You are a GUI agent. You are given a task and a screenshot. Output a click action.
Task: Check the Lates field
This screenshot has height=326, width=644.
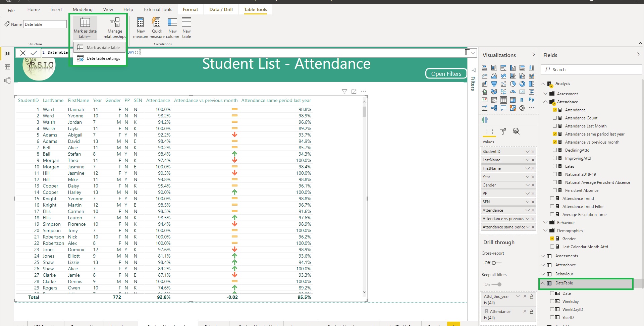[555, 166]
